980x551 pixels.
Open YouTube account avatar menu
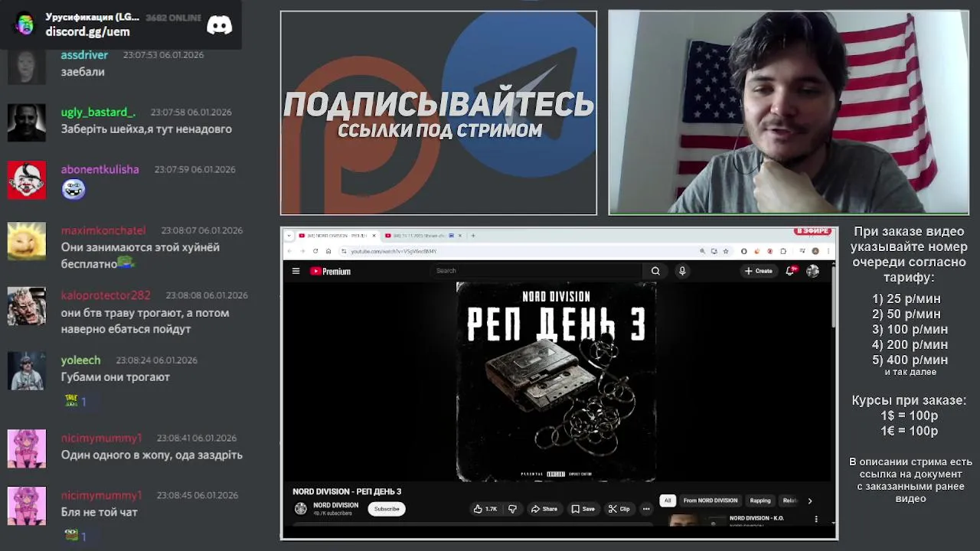[812, 271]
